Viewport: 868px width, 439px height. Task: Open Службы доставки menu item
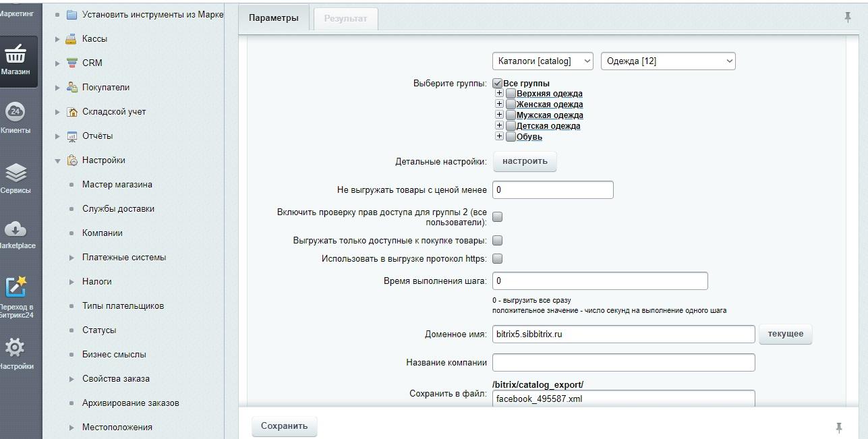[118, 208]
